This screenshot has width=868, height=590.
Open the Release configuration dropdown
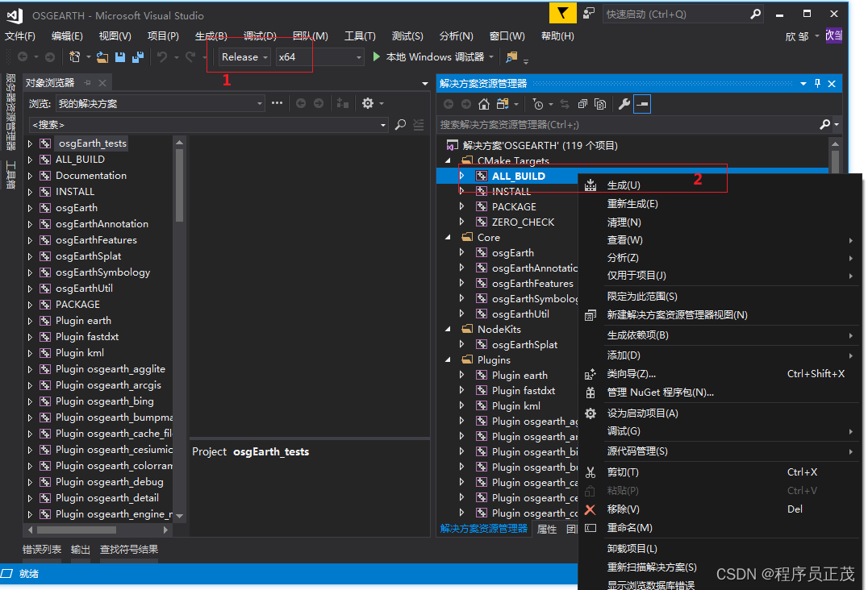(x=244, y=57)
